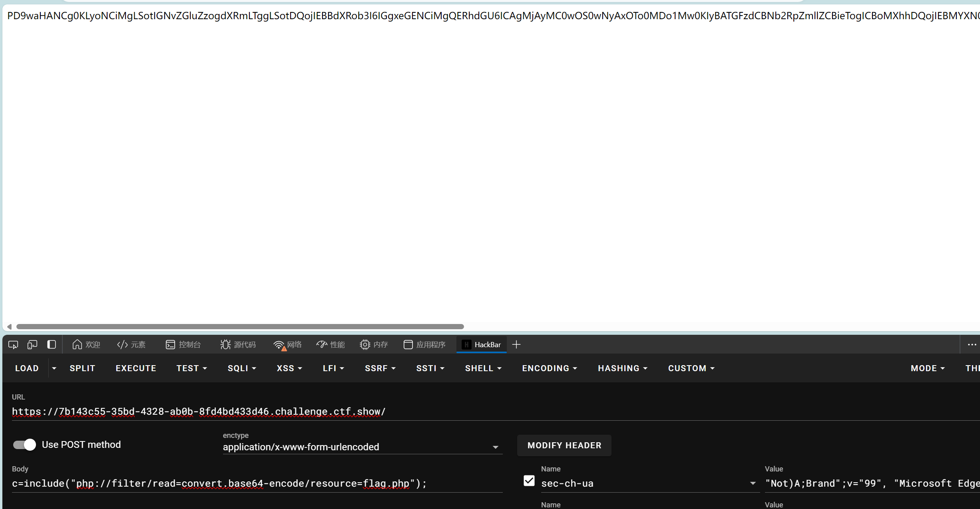
Task: Expand the ENCODING dropdown menu
Action: tap(550, 368)
